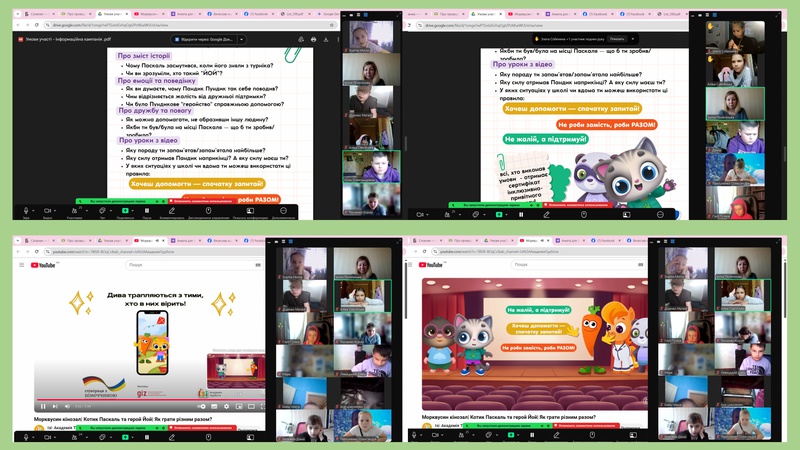Switch to 'Анкета для' tab, 'Про зміст історії' capture

click(186, 14)
